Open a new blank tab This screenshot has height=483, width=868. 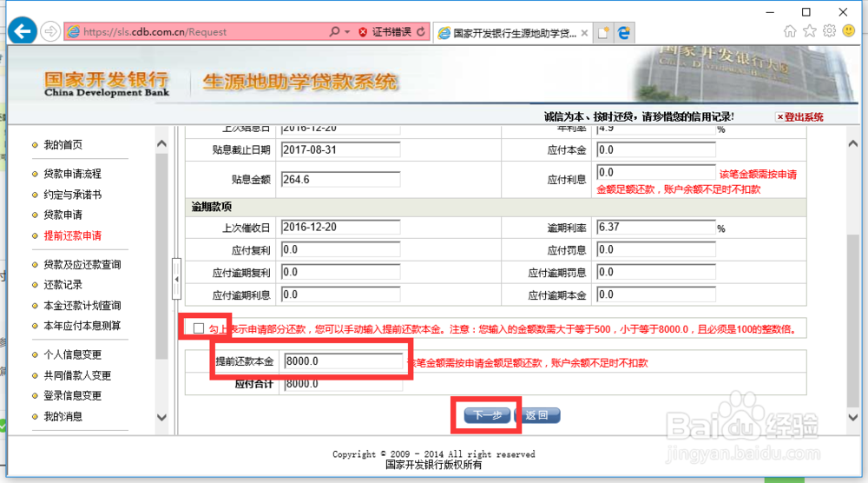click(x=603, y=33)
